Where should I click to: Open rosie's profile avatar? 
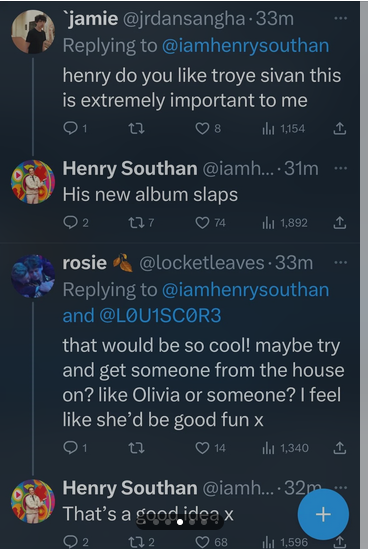click(x=33, y=276)
